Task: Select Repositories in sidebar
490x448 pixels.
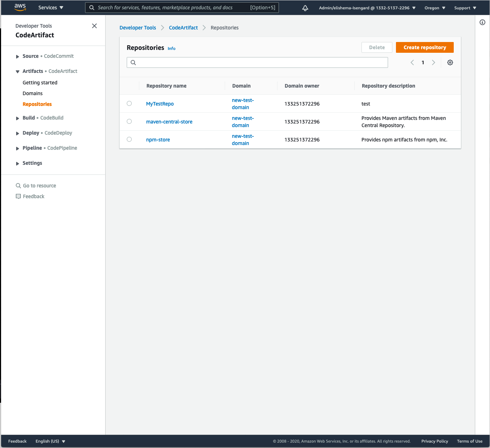Action: click(37, 104)
